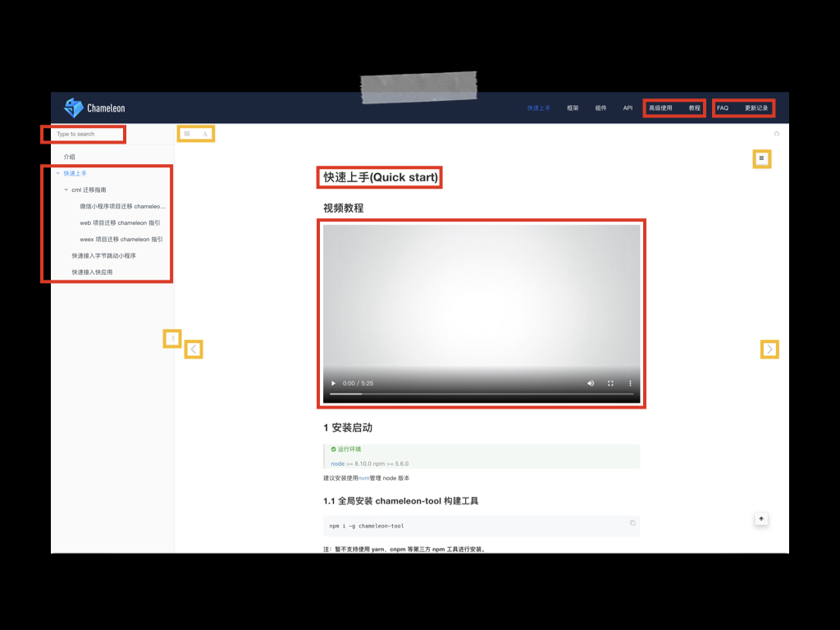Image resolution: width=840 pixels, height=630 pixels.
Task: Toggle video fullscreen mode
Action: [x=610, y=384]
